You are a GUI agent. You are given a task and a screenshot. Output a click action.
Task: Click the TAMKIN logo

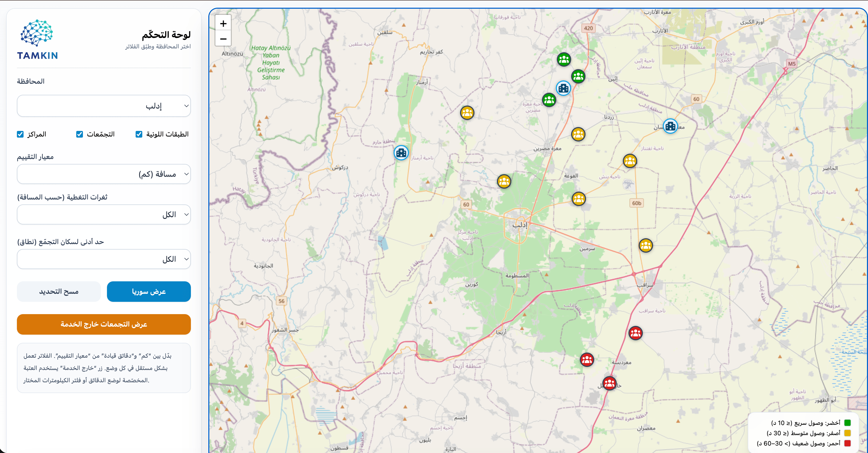37,39
